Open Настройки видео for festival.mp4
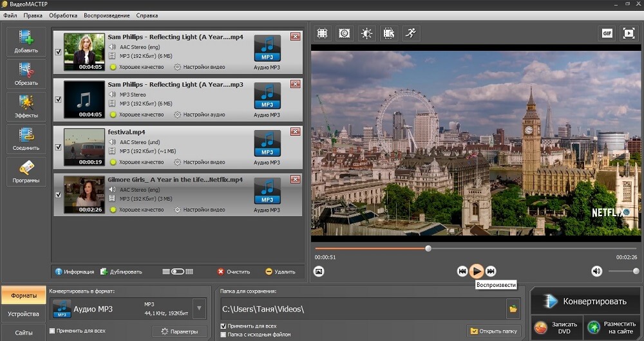Image resolution: width=644 pixels, height=341 pixels. pyautogui.click(x=200, y=162)
